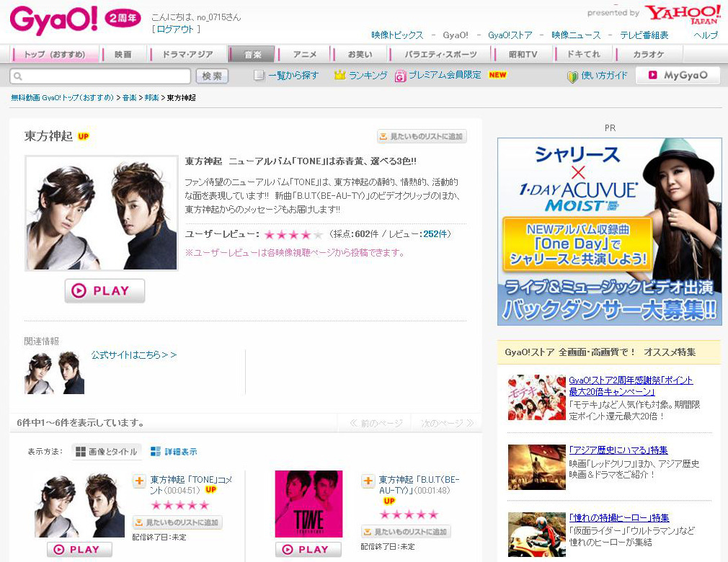The width and height of the screenshot is (728, 562).
Task: Add 東方神起 to 見たいものリスト at top
Action: tap(422, 136)
